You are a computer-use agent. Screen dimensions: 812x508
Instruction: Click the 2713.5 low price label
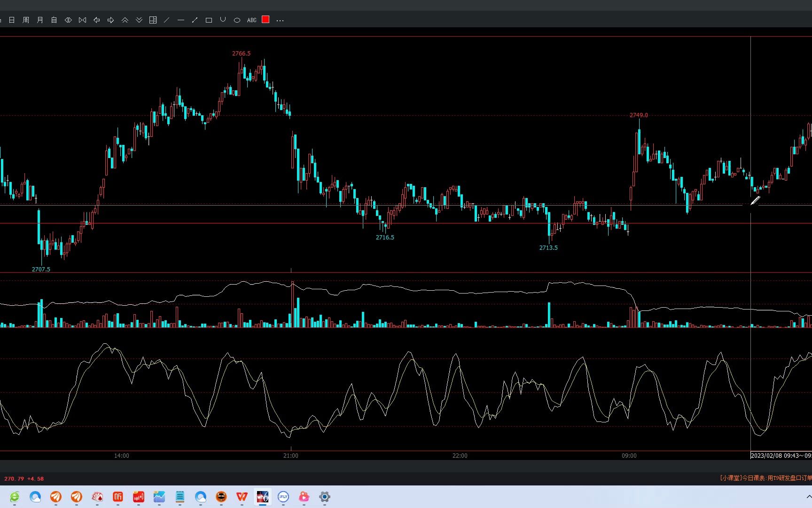click(548, 248)
